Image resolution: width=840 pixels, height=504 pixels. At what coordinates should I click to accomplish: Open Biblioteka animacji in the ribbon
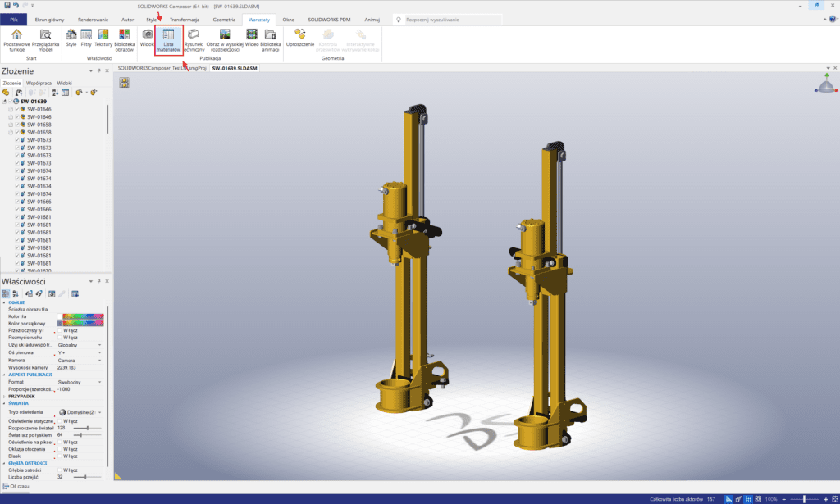(271, 41)
